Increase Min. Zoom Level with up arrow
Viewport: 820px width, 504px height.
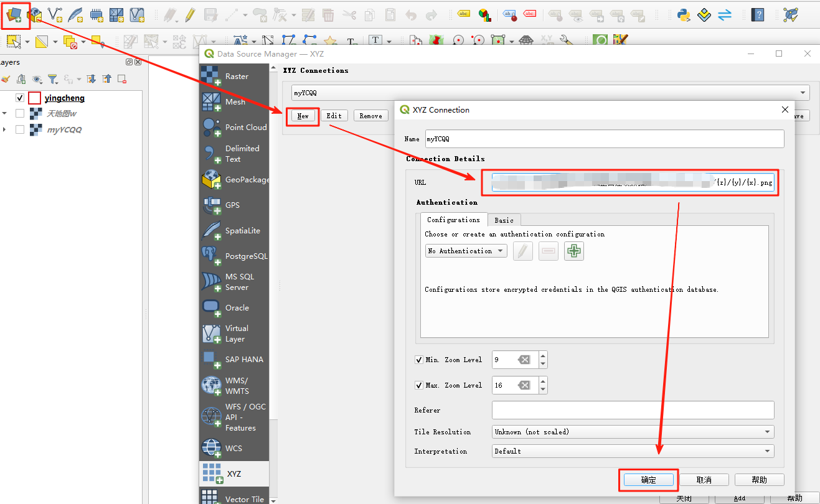point(543,356)
